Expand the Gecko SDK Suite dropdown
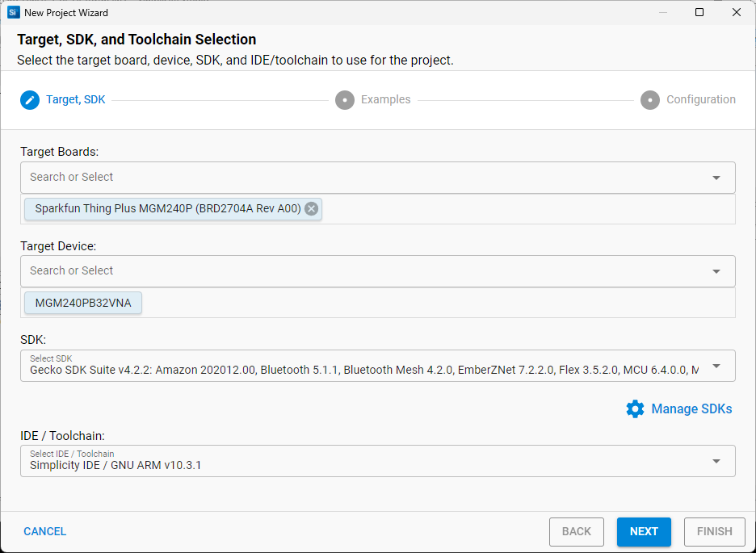The image size is (756, 553). coord(716,366)
